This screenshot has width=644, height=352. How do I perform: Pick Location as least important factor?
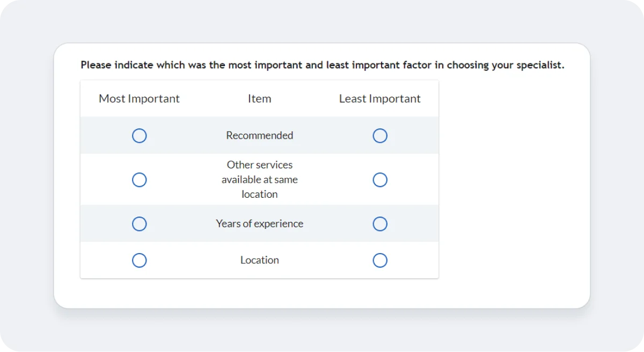(x=380, y=260)
